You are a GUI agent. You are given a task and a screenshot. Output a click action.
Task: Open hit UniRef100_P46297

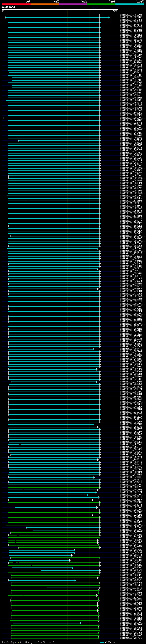click(x=131, y=37)
